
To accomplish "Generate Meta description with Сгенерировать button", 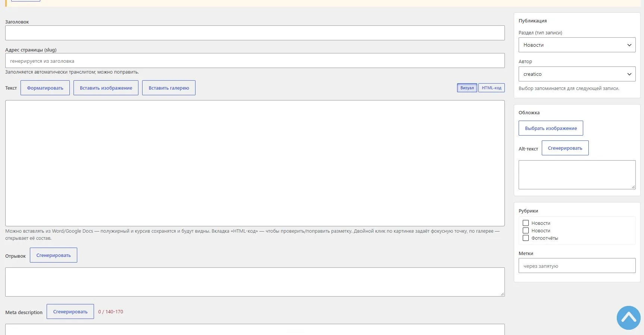I will (x=70, y=311).
